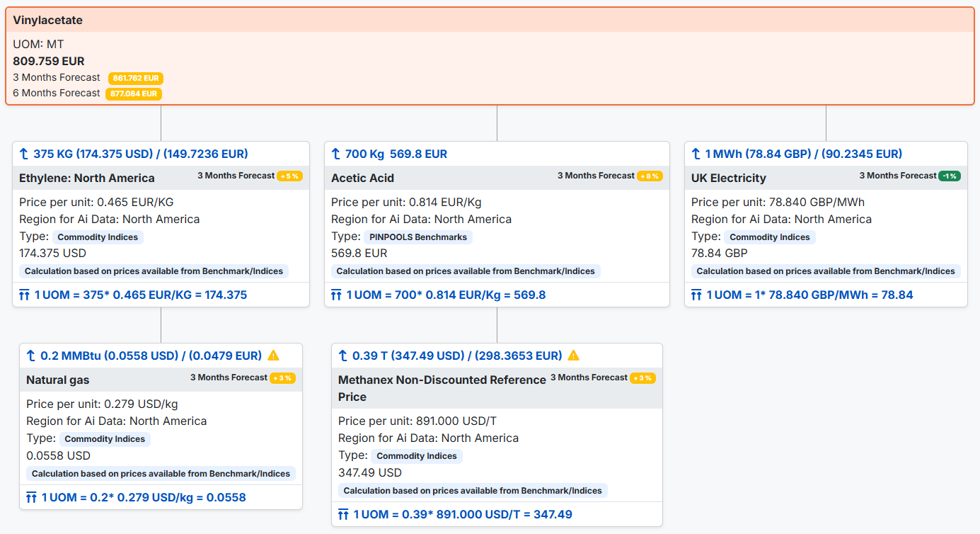This screenshot has width=980, height=534.
Task: Click Commodity Indices tag in Natural gas card
Action: [x=105, y=439]
